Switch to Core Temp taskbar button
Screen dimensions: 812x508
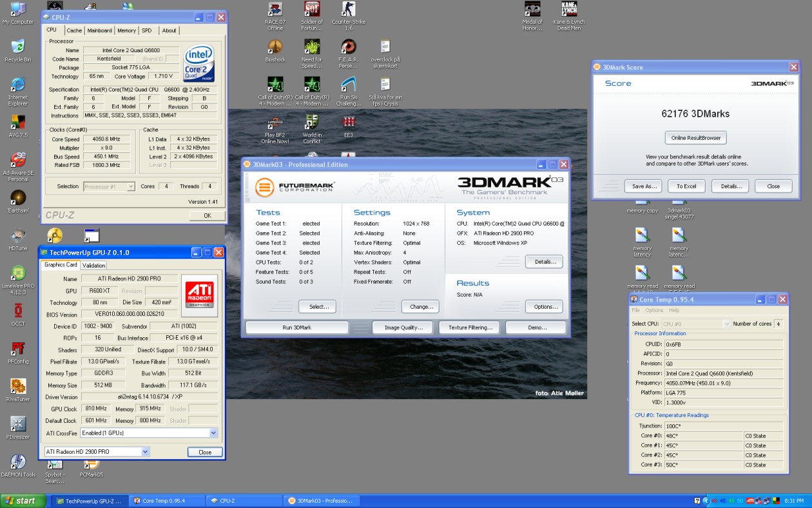(166, 501)
